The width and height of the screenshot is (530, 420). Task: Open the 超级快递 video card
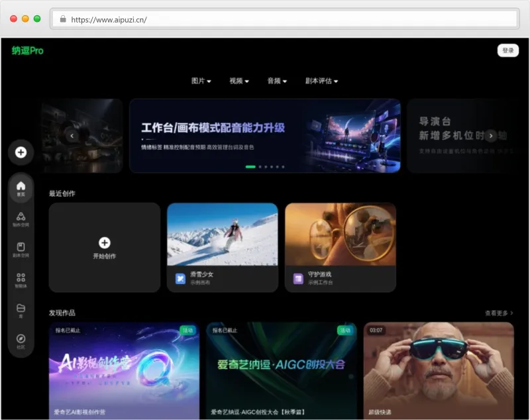click(439, 371)
